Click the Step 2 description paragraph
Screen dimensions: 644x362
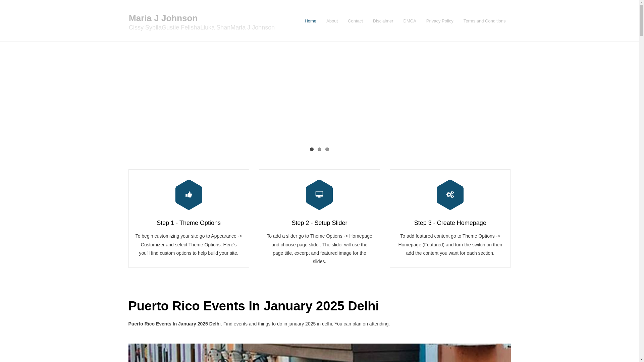(x=319, y=249)
